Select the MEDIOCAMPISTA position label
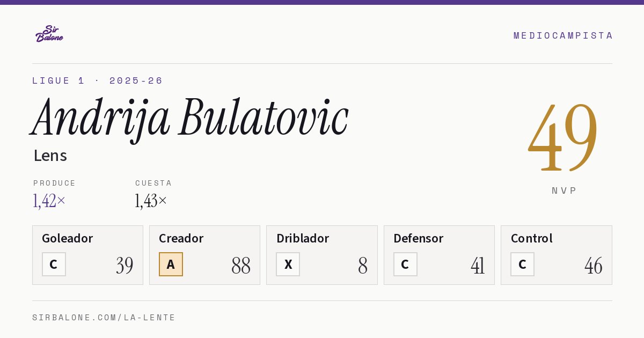 coord(563,35)
